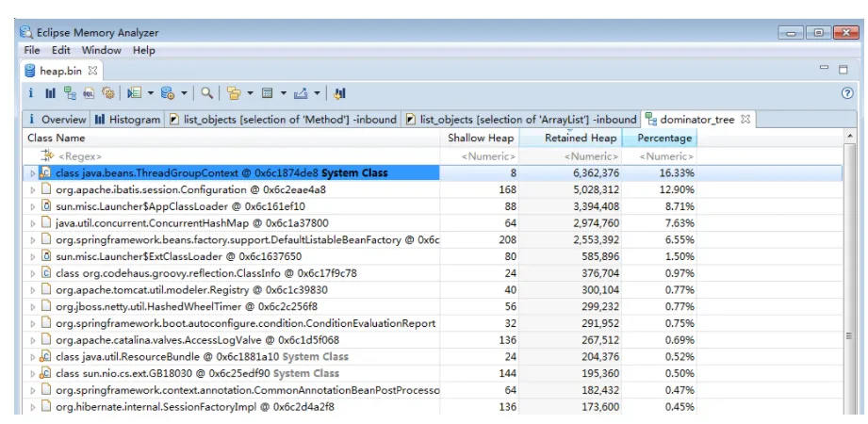Open the export dropdown arrow

(x=316, y=93)
